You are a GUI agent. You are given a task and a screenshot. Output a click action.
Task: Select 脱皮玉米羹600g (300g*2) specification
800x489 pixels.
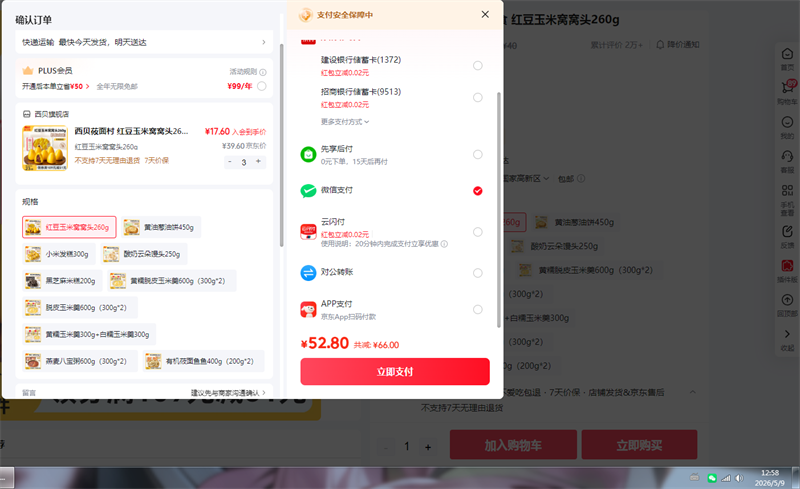(80, 307)
